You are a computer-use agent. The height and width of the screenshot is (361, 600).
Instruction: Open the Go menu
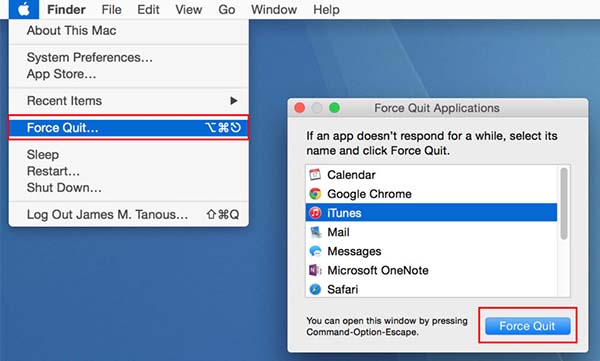coord(227,9)
